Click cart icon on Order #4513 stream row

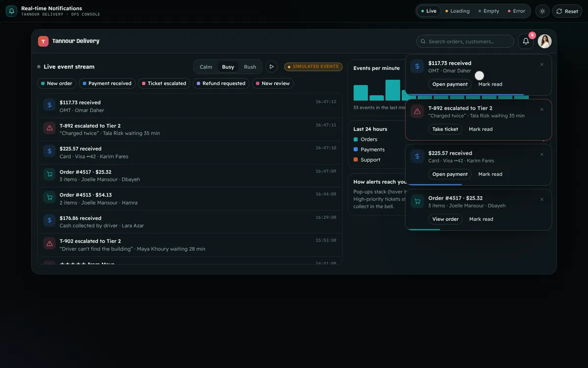[49, 197]
